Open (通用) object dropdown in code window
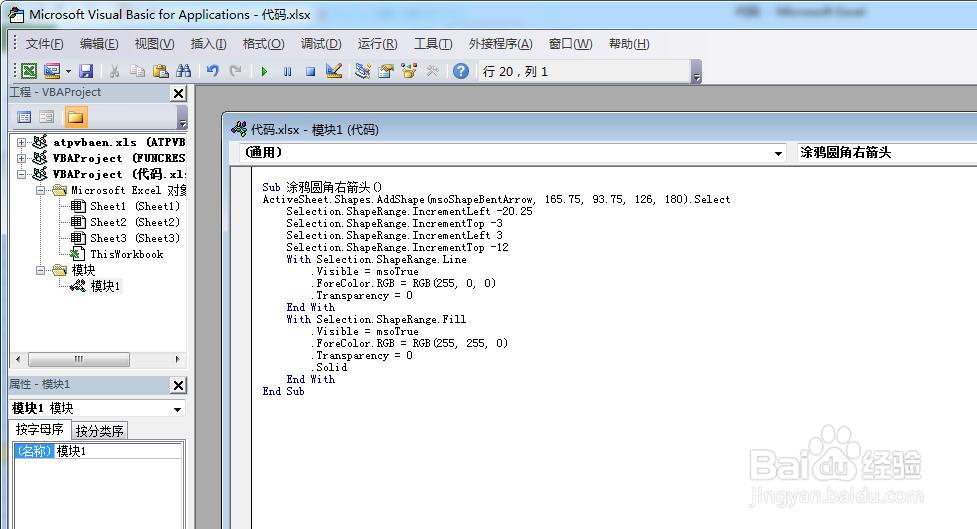This screenshot has height=529, width=977. coord(778,153)
